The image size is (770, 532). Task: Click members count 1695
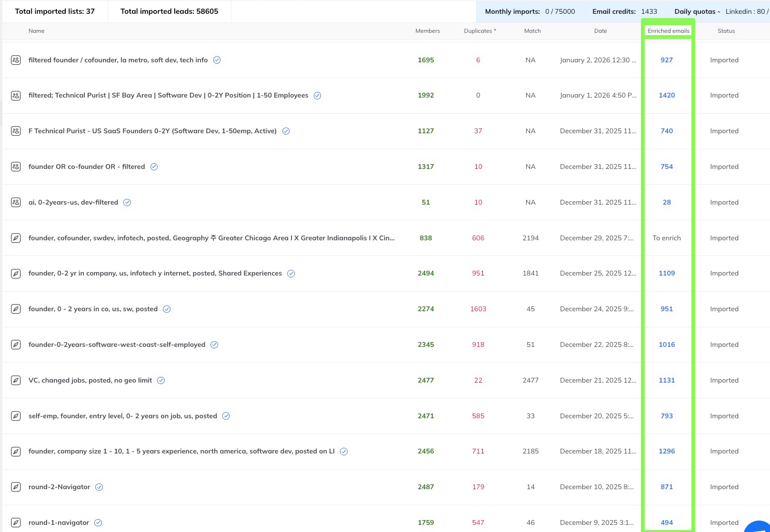[x=426, y=60]
